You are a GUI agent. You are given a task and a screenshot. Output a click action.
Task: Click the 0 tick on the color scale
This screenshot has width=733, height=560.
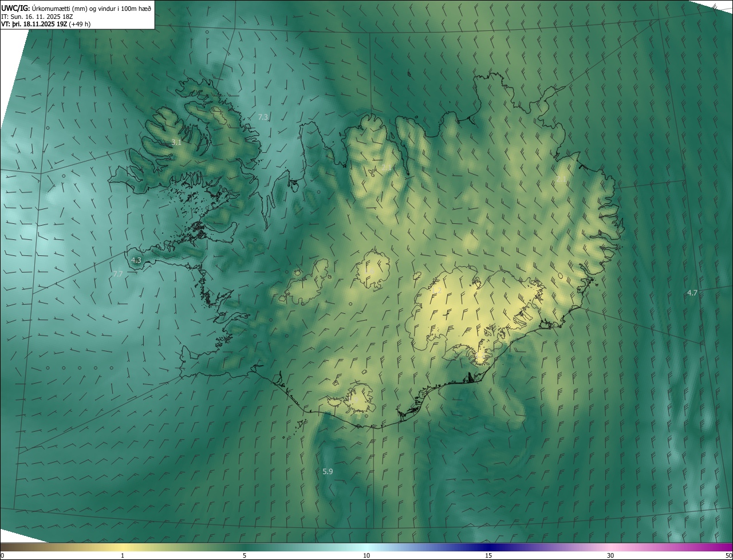coord(2,555)
